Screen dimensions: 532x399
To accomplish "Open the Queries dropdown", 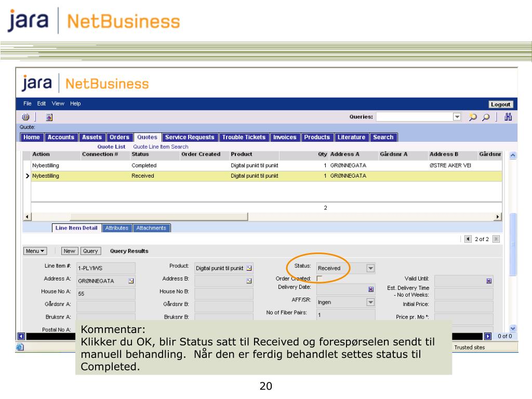I will (x=457, y=117).
